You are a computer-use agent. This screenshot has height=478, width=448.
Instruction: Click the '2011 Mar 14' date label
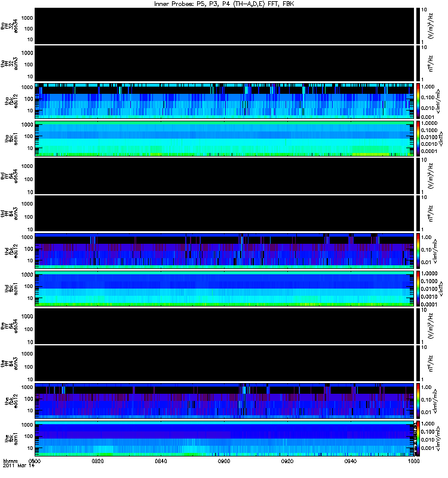[19, 466]
